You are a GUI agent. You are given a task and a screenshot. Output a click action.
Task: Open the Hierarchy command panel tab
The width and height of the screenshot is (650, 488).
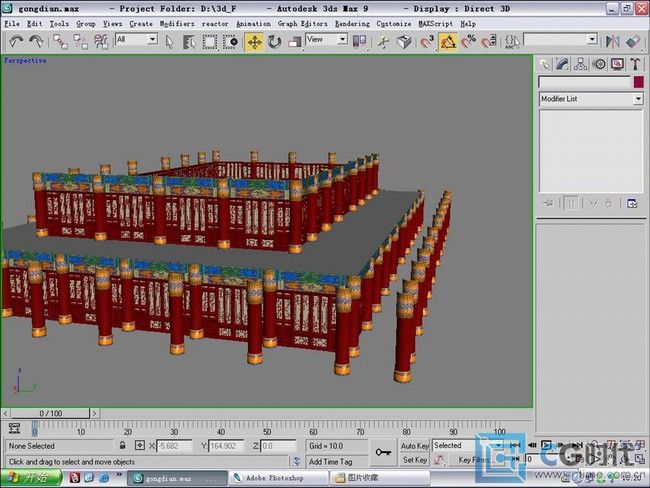click(581, 64)
